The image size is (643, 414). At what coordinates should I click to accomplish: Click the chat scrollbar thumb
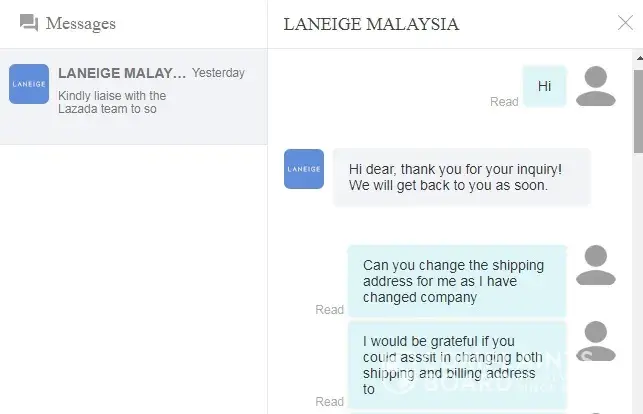coord(638,111)
